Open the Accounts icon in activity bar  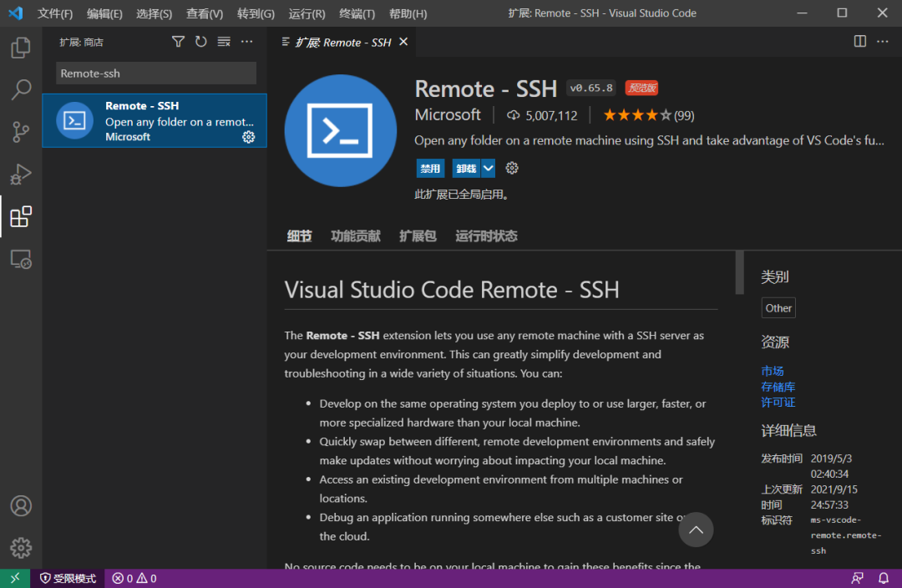[x=21, y=506]
